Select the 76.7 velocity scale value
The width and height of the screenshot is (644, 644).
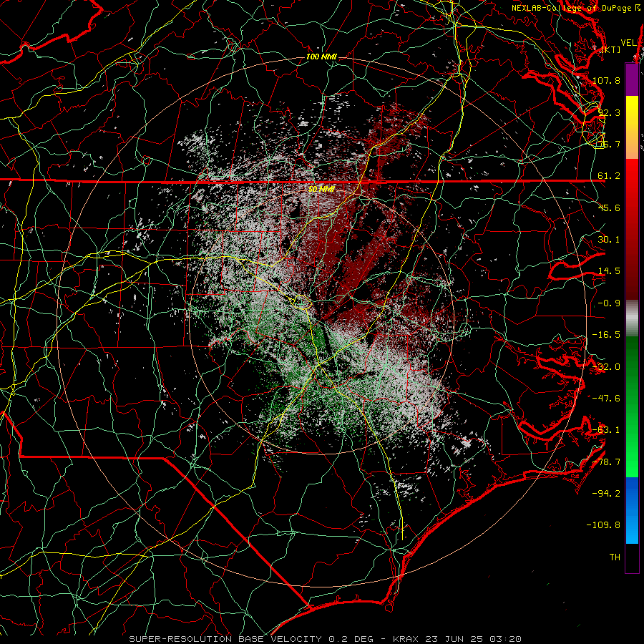609,144
